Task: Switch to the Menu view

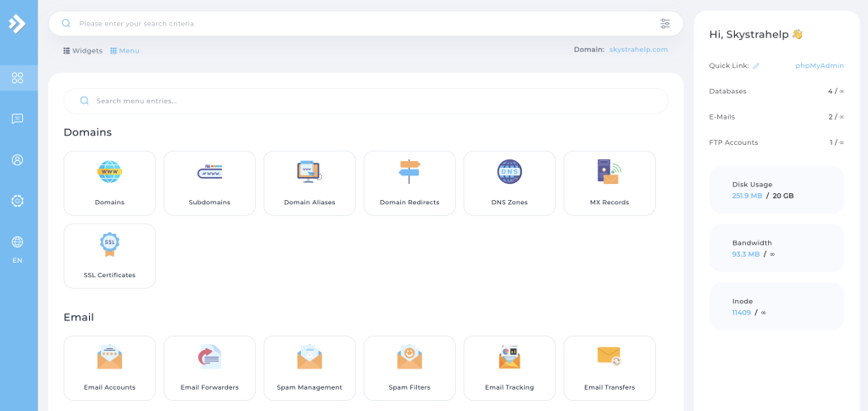Action: (125, 51)
